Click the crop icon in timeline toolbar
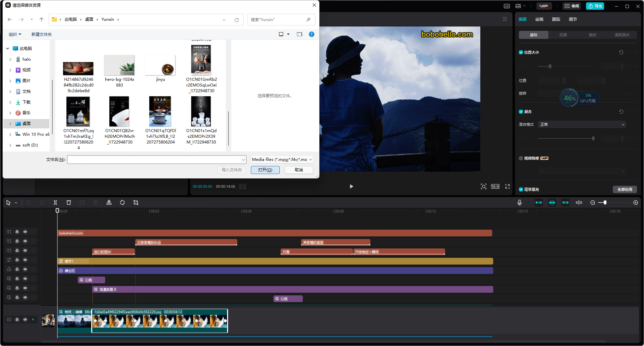The height and width of the screenshot is (346, 644). (136, 203)
